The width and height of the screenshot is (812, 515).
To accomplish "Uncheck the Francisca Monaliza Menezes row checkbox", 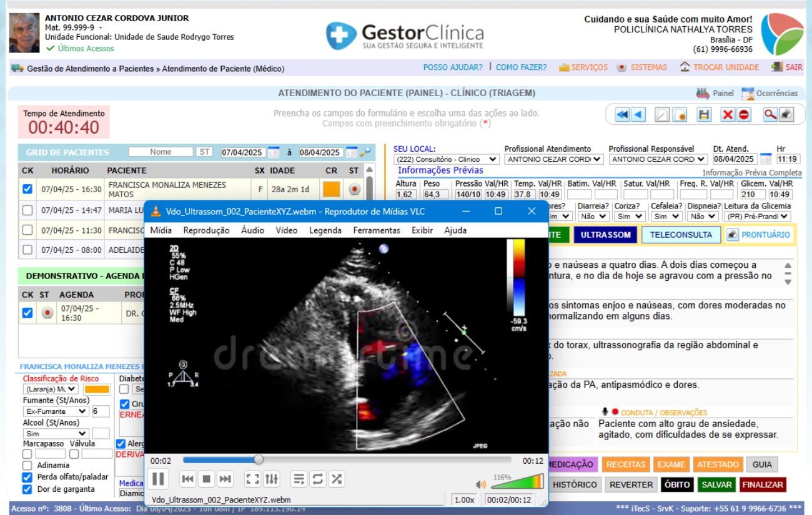I will 27,189.
